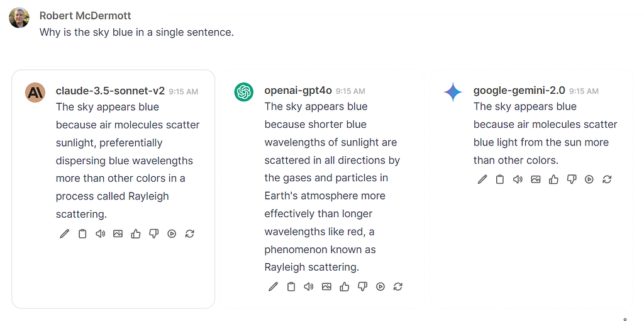Continue the claude-3.5-sonnet-v2 response
Screen dimensions: 644x321
click(x=172, y=234)
